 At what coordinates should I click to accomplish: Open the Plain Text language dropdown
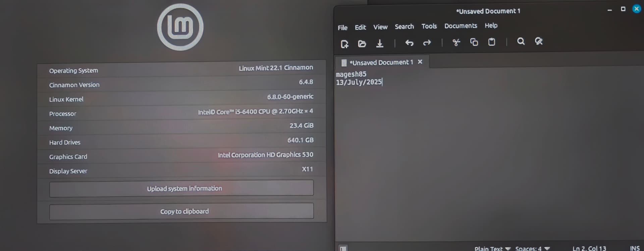tap(492, 249)
